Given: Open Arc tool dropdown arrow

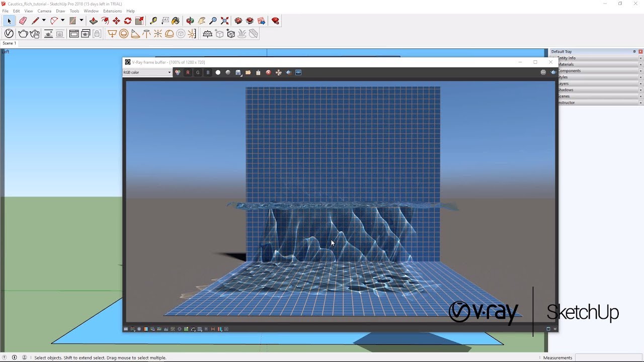Looking at the screenshot, I should (62, 21).
